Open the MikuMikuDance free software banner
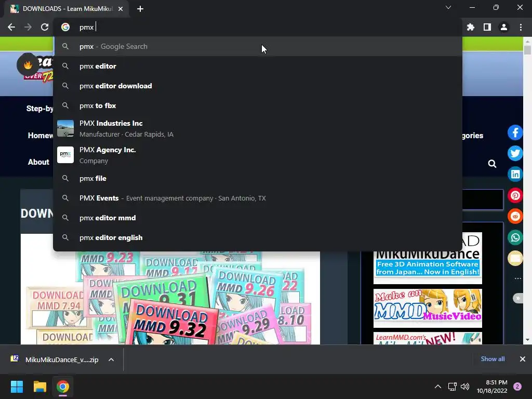The width and height of the screenshot is (532, 399). tap(428, 268)
